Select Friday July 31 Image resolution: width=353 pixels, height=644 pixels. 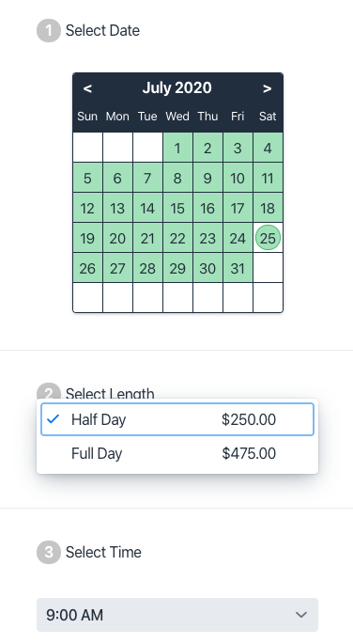238,268
